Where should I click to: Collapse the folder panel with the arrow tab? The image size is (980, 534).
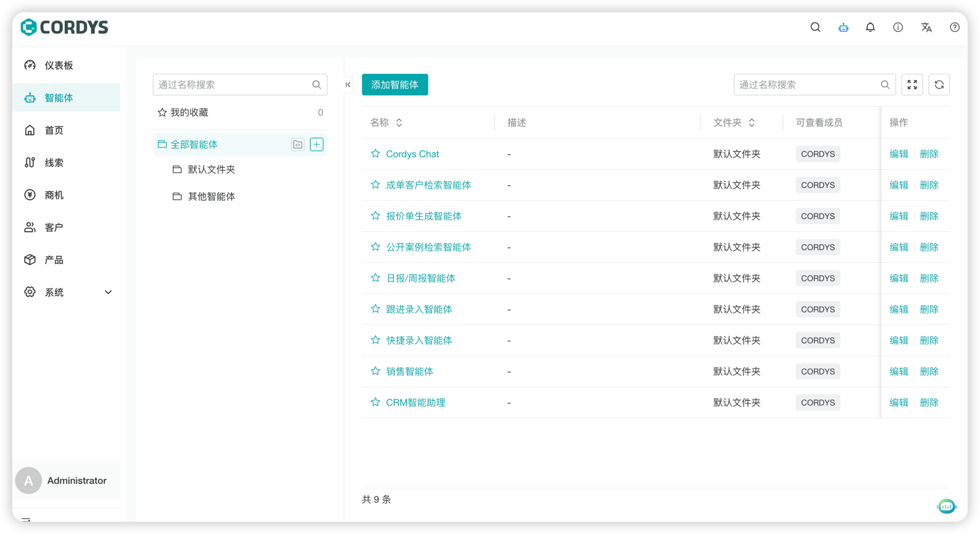[x=347, y=84]
